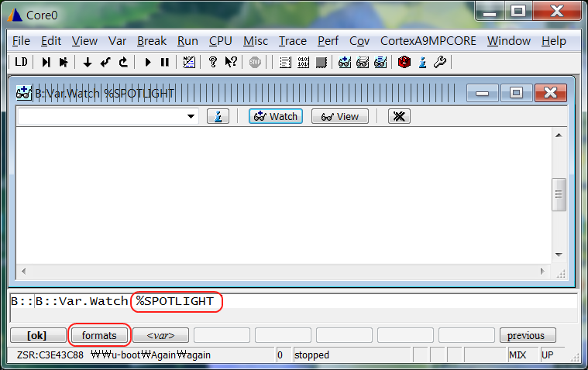
Task: Expand the variable name dropdown arrow
Action: point(191,116)
